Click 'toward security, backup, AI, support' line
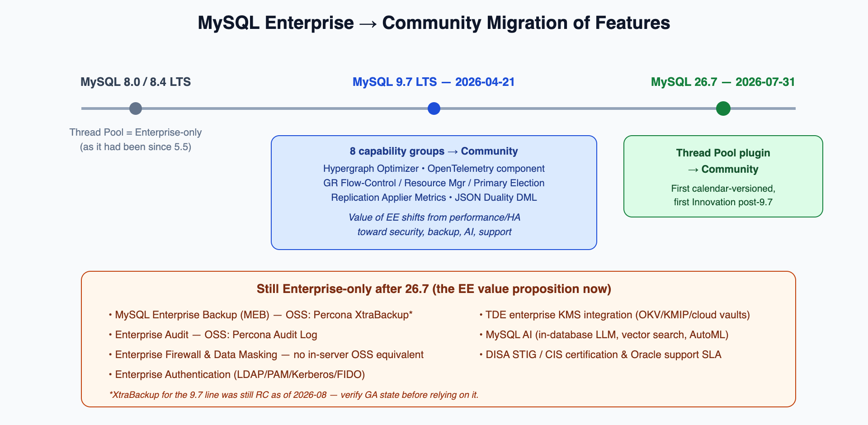 click(434, 232)
